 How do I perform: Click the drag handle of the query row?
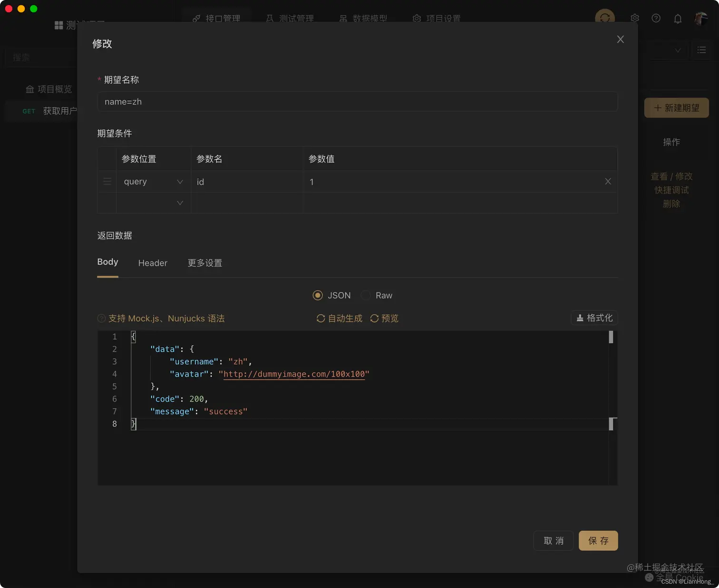click(x=107, y=182)
